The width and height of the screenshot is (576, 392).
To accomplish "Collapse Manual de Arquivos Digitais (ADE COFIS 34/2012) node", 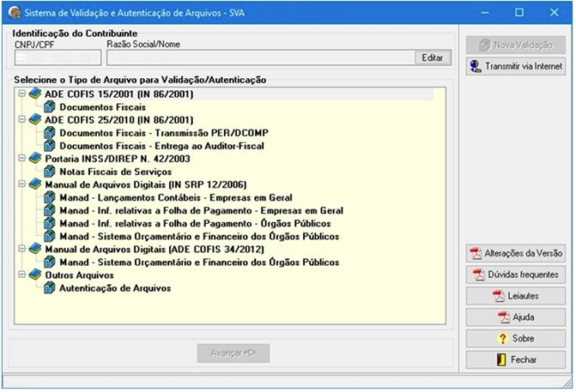I will (21, 249).
